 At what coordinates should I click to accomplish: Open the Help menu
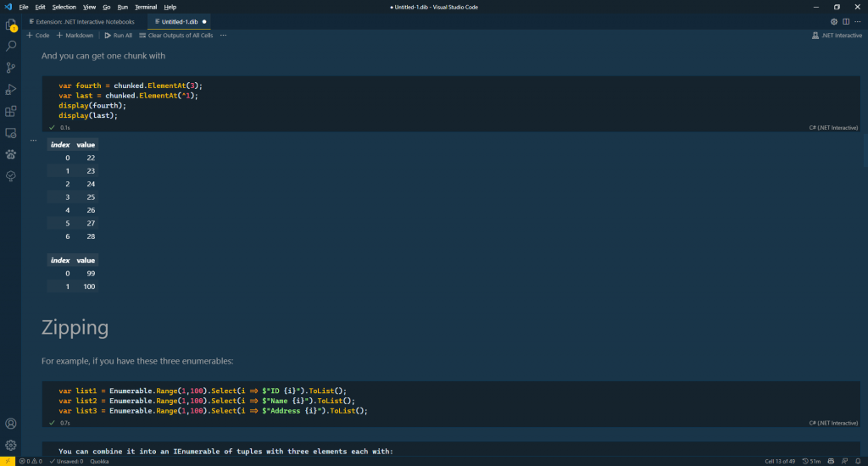point(170,7)
